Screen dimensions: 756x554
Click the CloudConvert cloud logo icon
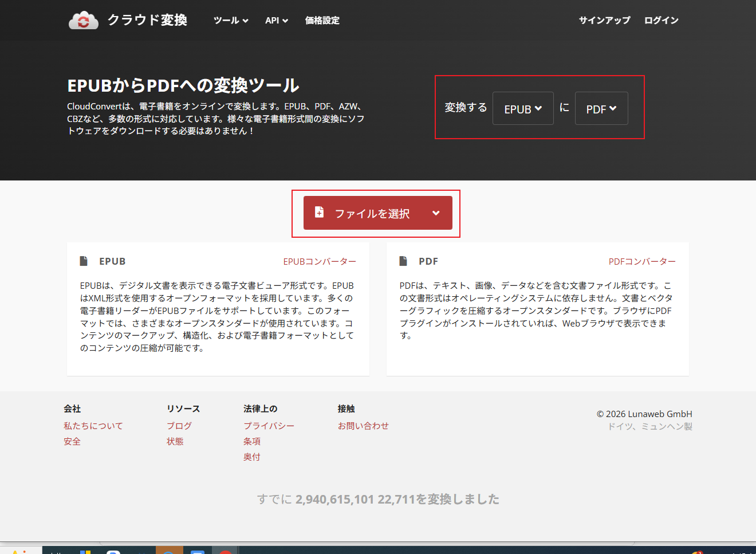pos(84,20)
